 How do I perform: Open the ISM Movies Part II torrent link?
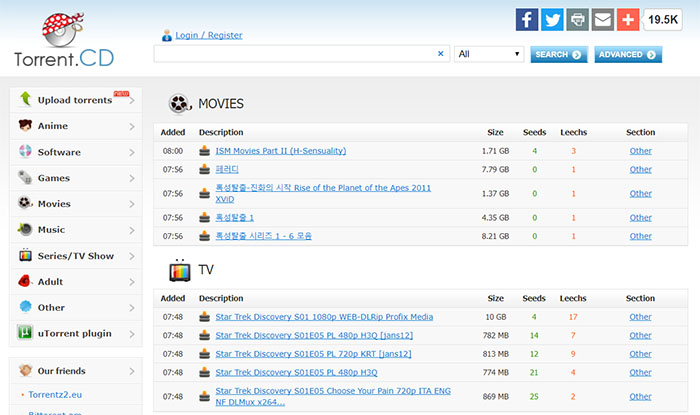pos(281,151)
